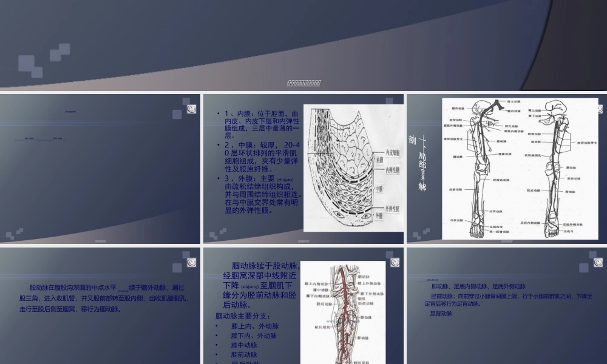Click the clock icon on the femoral artery slide
Viewport: 607px width, 364px height.
pyautogui.click(x=192, y=263)
